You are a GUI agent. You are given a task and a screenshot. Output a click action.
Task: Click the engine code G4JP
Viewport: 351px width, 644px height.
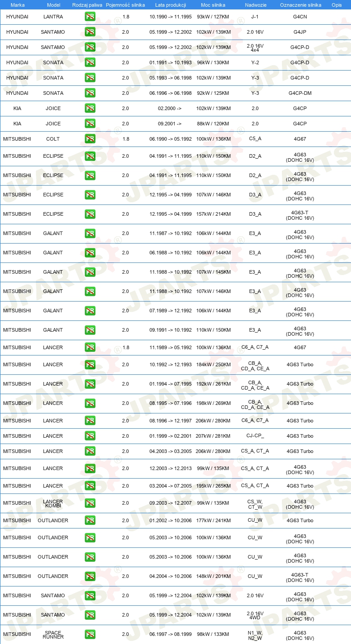[x=300, y=32]
